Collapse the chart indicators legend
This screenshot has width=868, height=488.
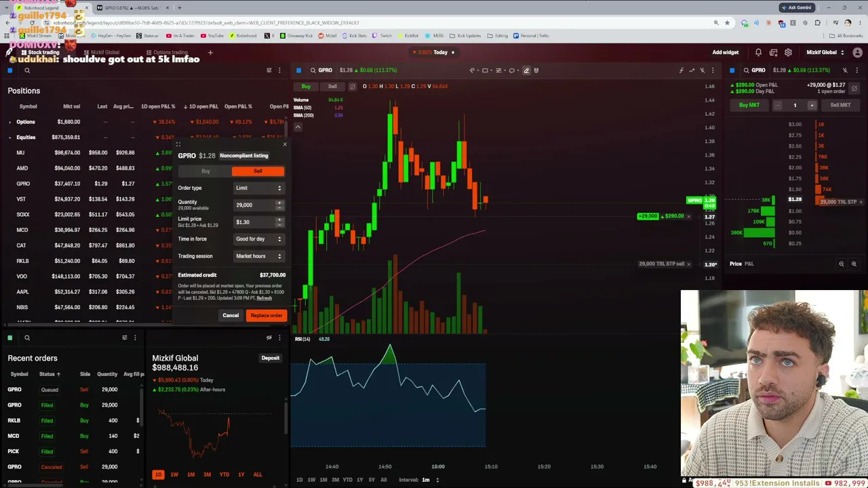coord(297,127)
